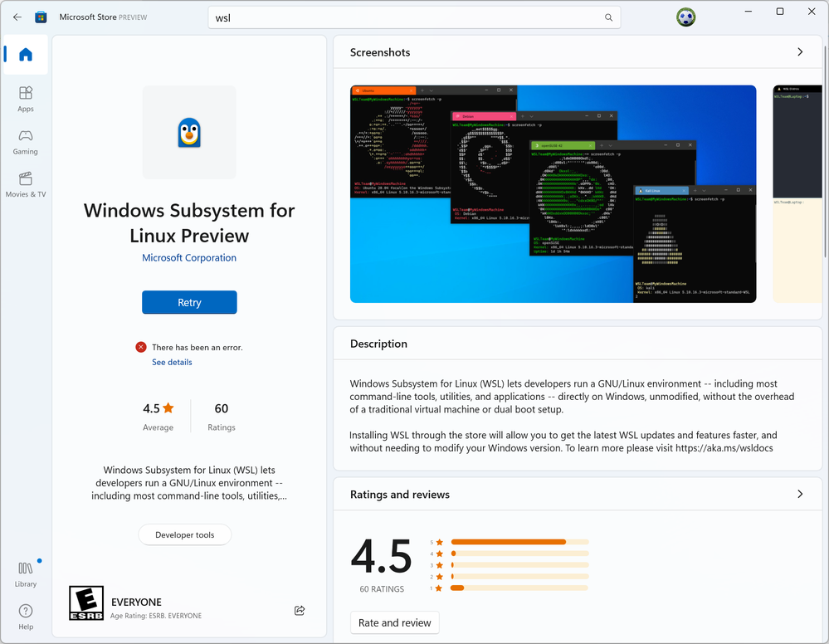Click the 3-star rating bar
This screenshot has height=644, width=829.
pos(519,565)
